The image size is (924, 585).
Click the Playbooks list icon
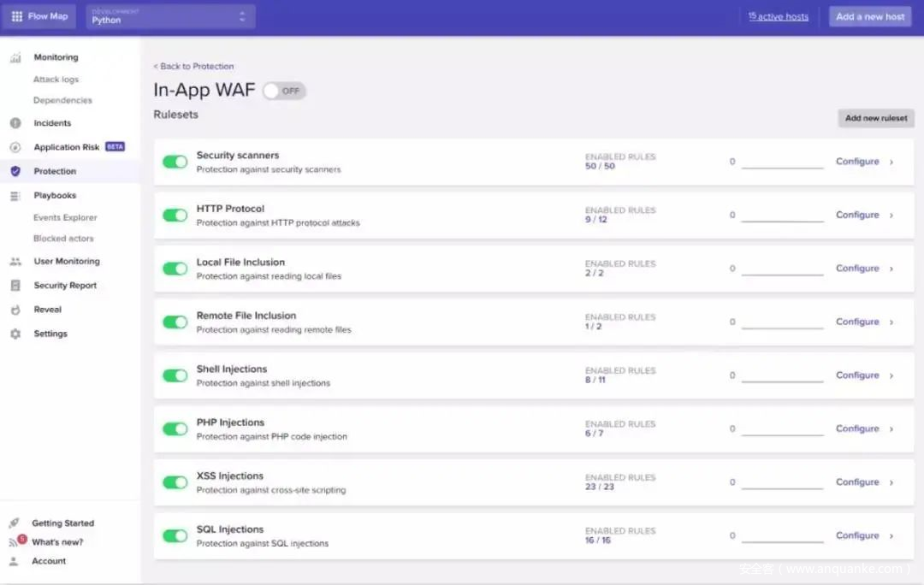coord(15,196)
